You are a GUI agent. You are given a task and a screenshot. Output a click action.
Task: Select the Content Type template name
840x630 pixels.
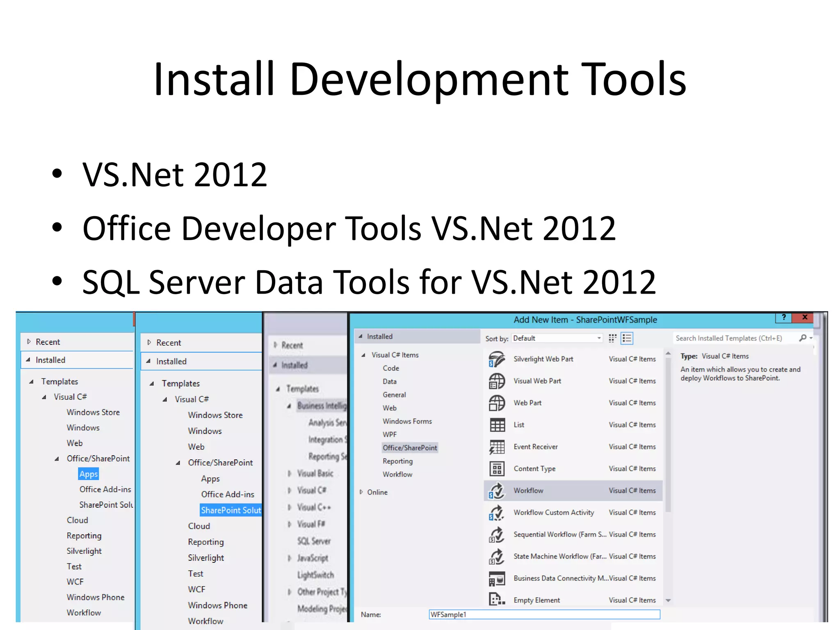534,469
